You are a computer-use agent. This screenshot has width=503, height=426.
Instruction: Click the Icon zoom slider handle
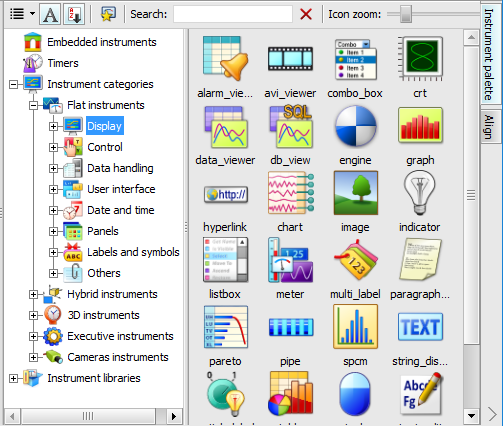[x=406, y=14]
